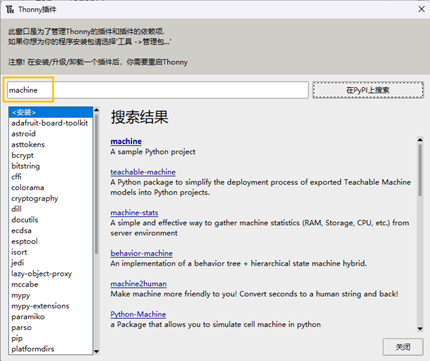Open the machine package link
The width and height of the screenshot is (430, 361).
126,141
